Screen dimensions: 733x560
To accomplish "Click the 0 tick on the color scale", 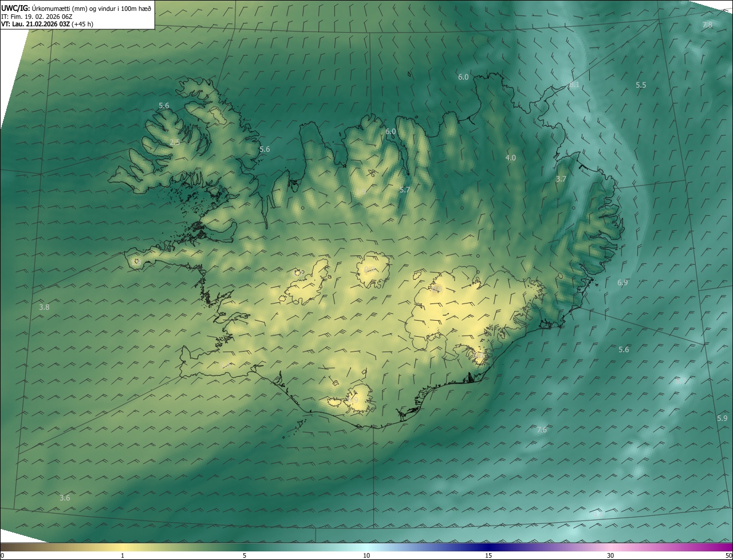I will pyautogui.click(x=2, y=555).
